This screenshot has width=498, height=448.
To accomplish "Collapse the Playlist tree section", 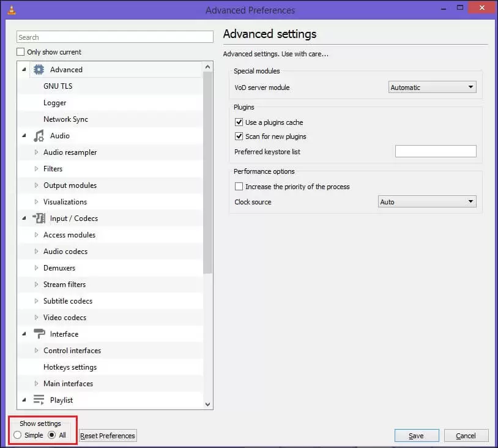I will pyautogui.click(x=24, y=400).
